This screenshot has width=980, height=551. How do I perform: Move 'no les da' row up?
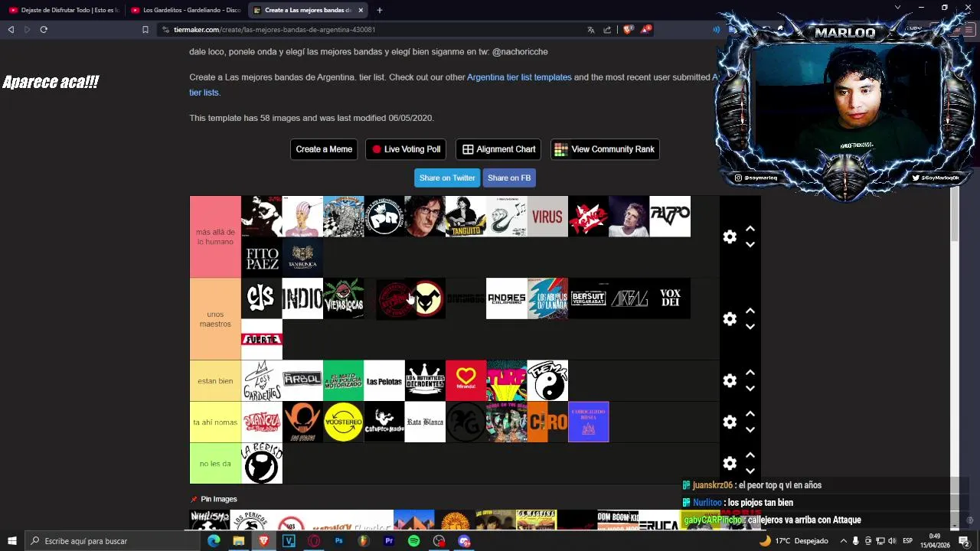coord(750,455)
